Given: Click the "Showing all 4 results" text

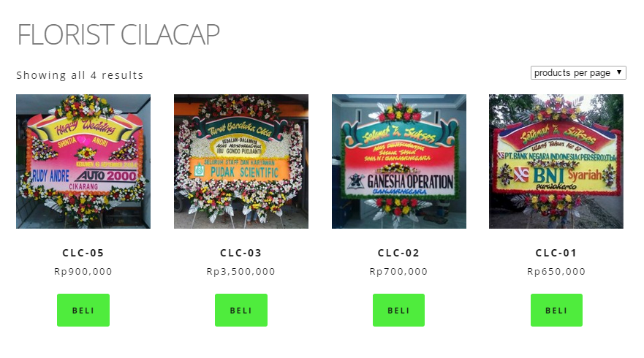Looking at the screenshot, I should point(80,75).
